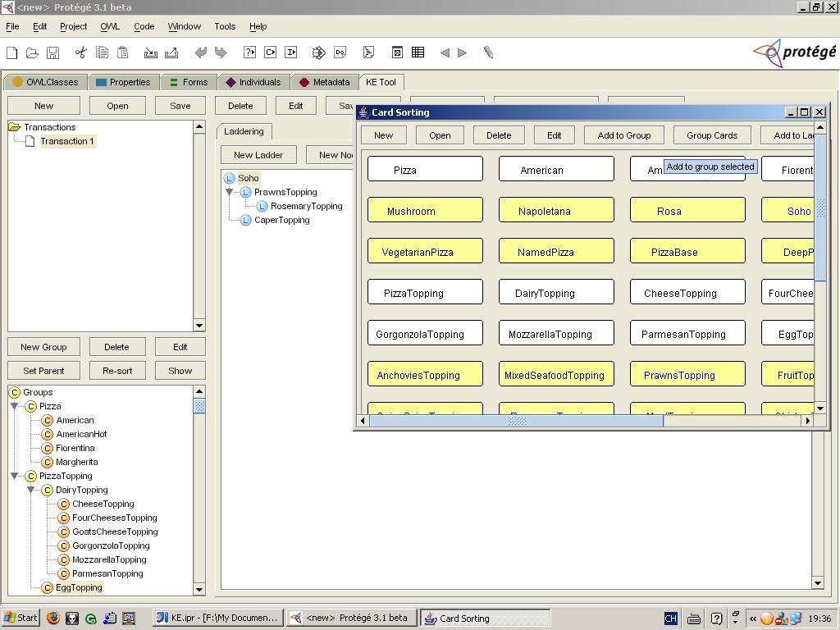
Task: Click the GorgonzolaTopping card
Action: coord(426,333)
